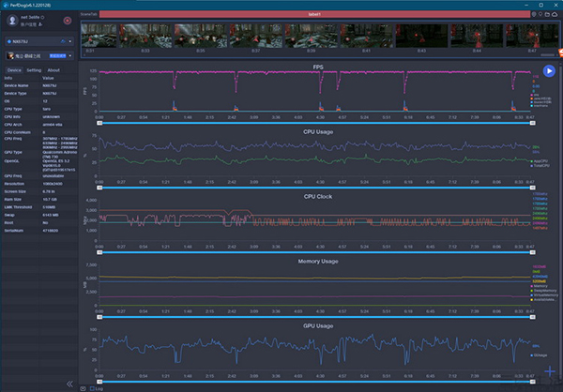The image size is (563, 392).
Task: Open the About tab
Action: 53,69
